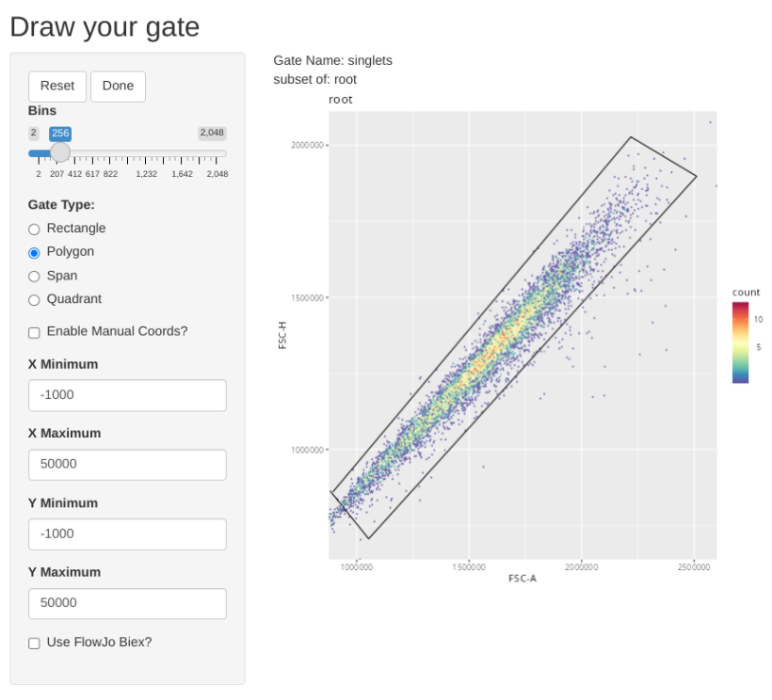Click the Y Maximum input field
This screenshot has height=700, width=772.
(127, 603)
